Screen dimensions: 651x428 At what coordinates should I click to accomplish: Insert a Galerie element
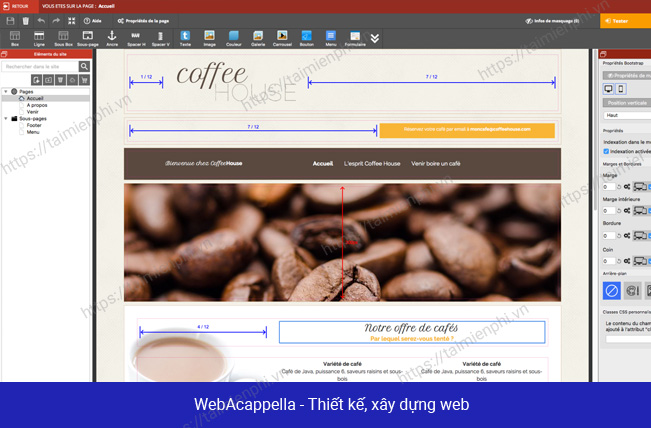258,39
